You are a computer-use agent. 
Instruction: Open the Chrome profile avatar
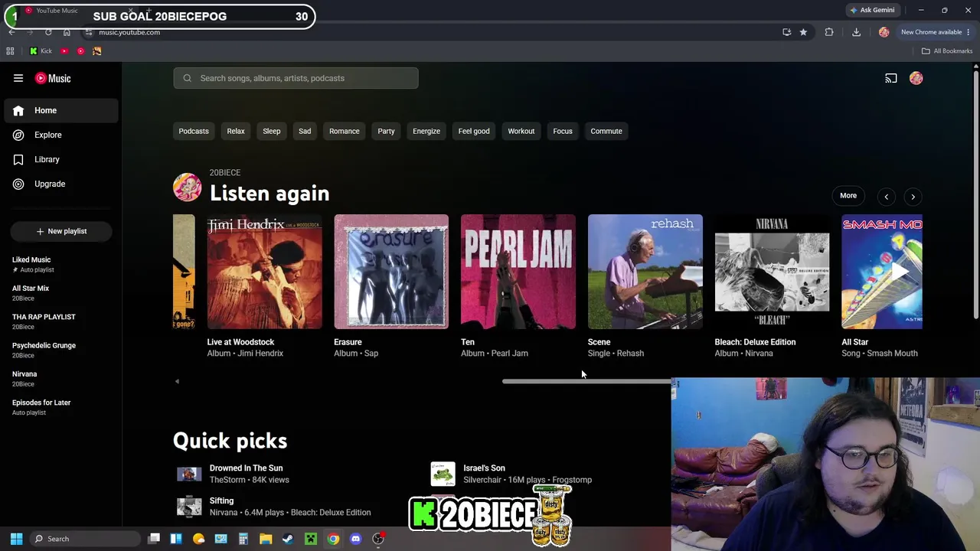(x=884, y=32)
